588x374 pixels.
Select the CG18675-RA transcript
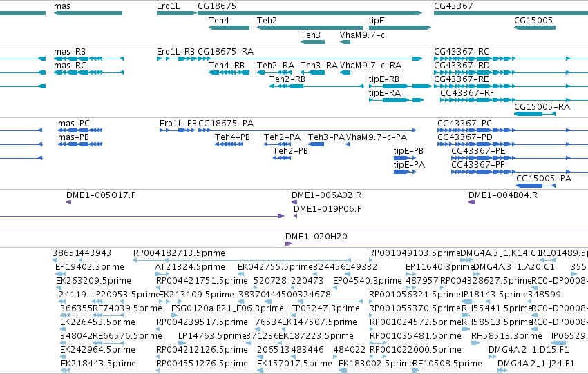coord(310,59)
